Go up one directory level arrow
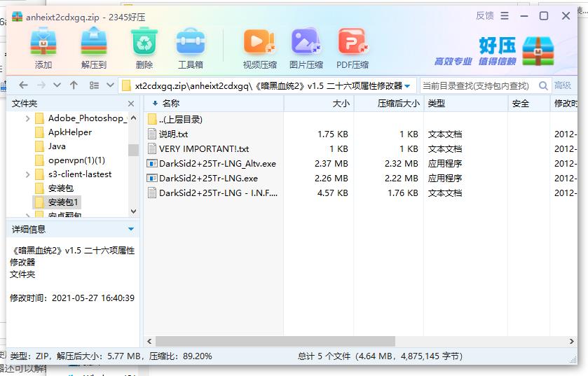This screenshot has width=588, height=376. pos(74,85)
